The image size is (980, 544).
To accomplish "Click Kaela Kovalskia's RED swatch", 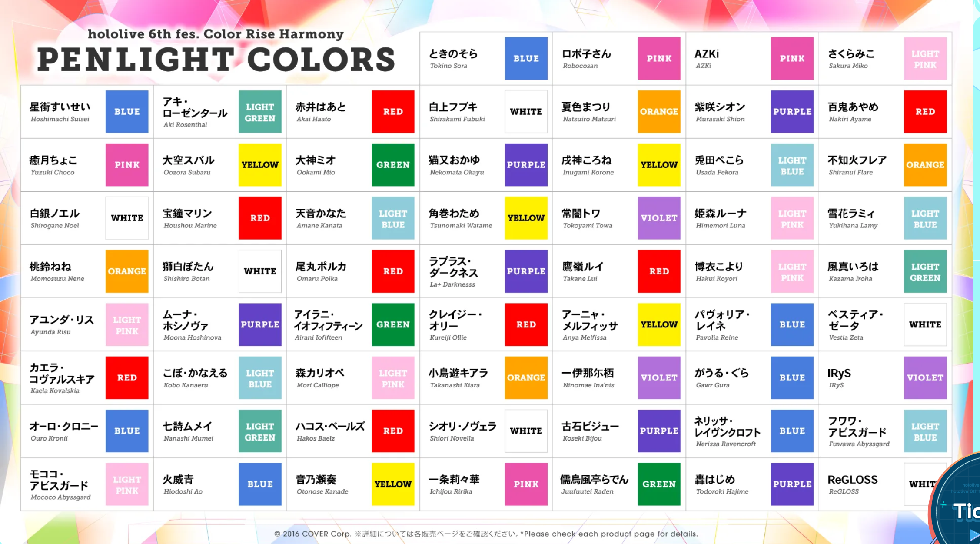I will coord(127,378).
